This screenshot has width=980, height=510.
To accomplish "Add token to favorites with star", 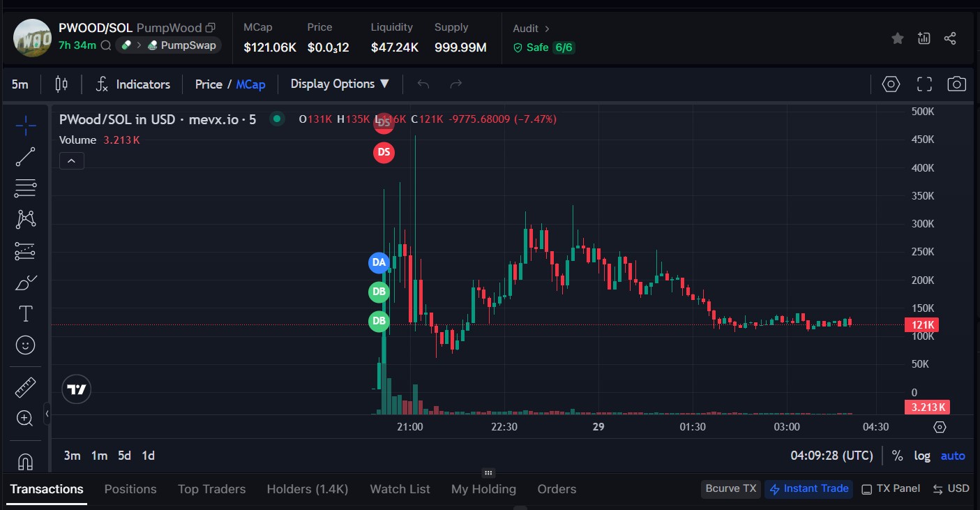I will 898,38.
